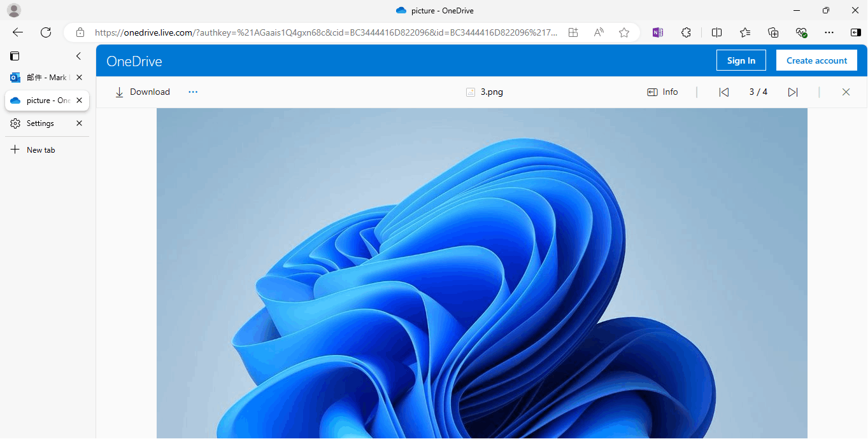868x439 pixels.
Task: Open the OneNote web clipper extension
Action: (x=658, y=32)
